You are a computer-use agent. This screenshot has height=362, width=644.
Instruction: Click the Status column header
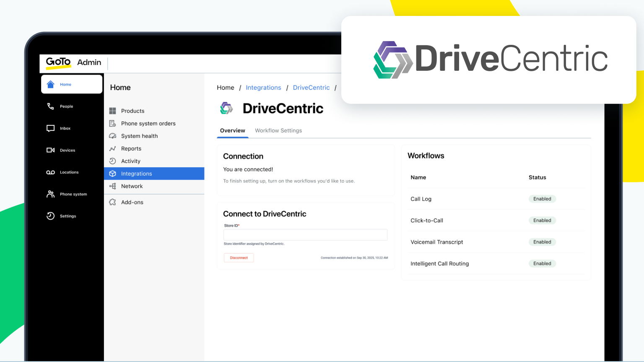coord(538,178)
